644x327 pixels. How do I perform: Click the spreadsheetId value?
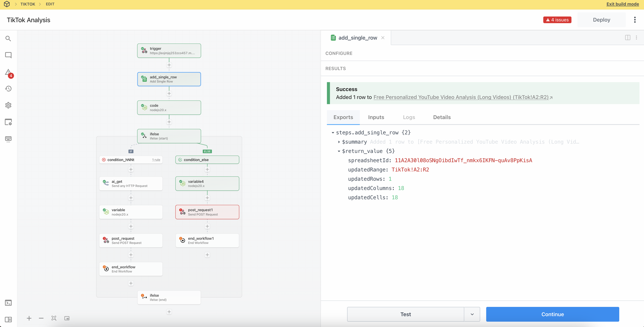click(463, 160)
